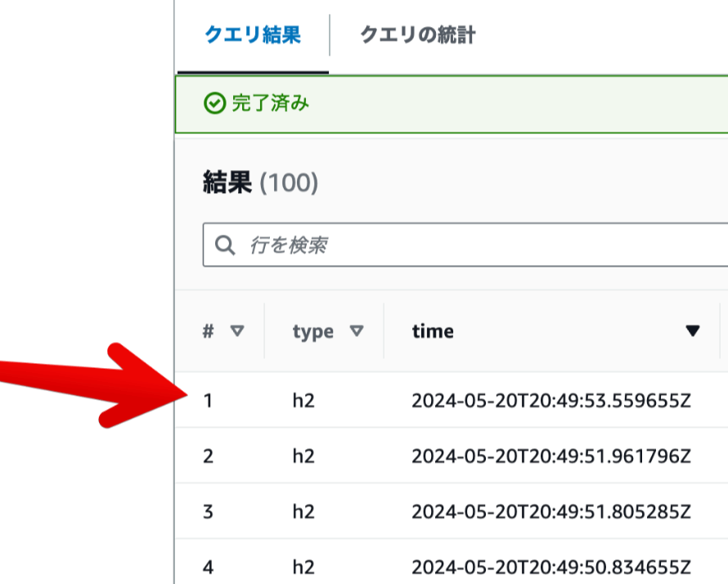Click the time column header label
Viewport: 728px width, 584px height.
(x=433, y=331)
